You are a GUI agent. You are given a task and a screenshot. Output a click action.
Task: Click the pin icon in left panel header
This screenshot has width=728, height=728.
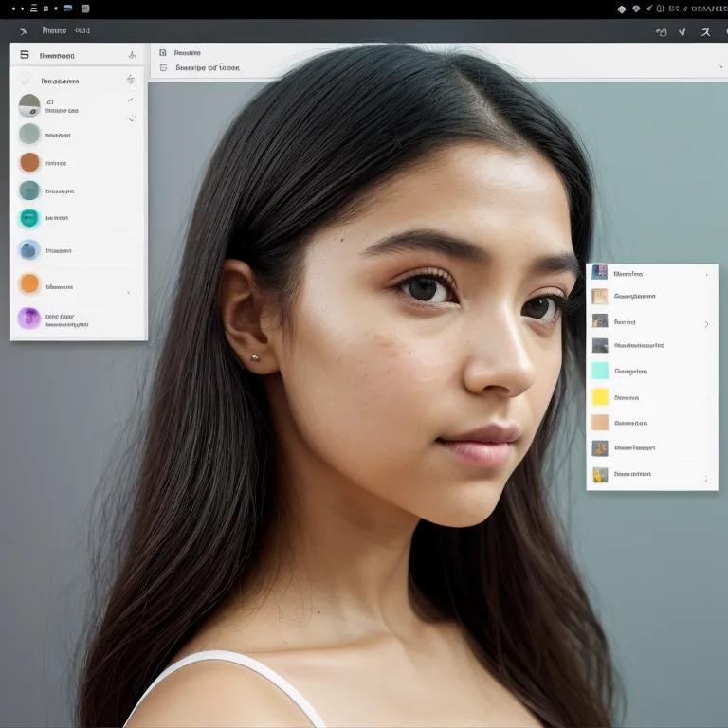[132, 55]
